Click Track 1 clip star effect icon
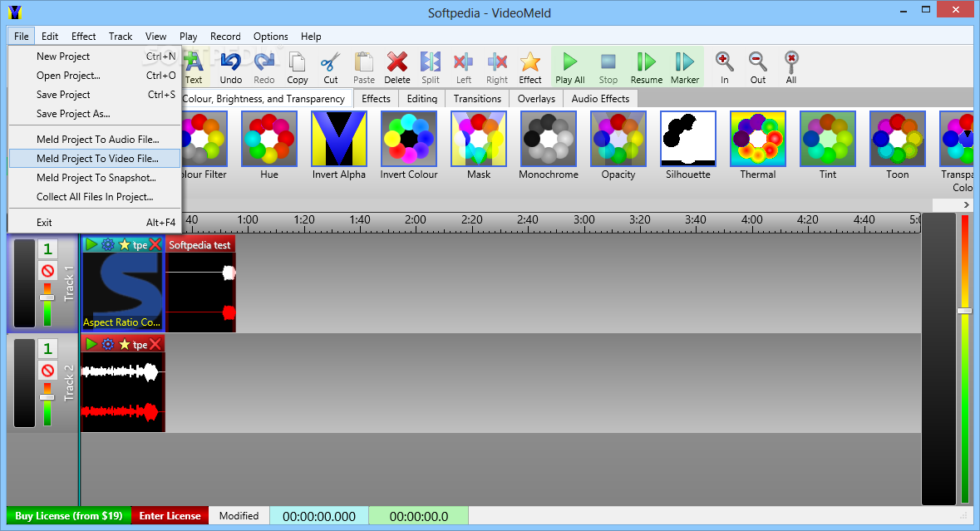Image resolution: width=980 pixels, height=531 pixels. (x=125, y=244)
